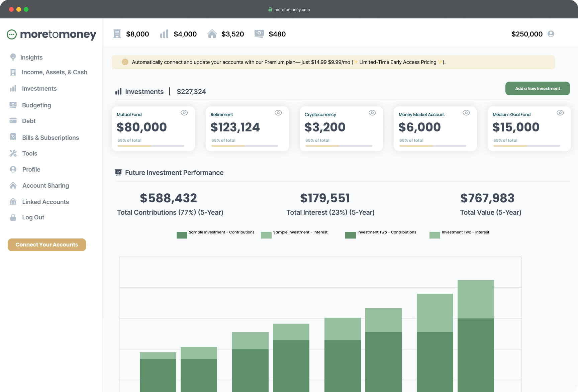Click the building icon beside $8,000

tap(117, 34)
